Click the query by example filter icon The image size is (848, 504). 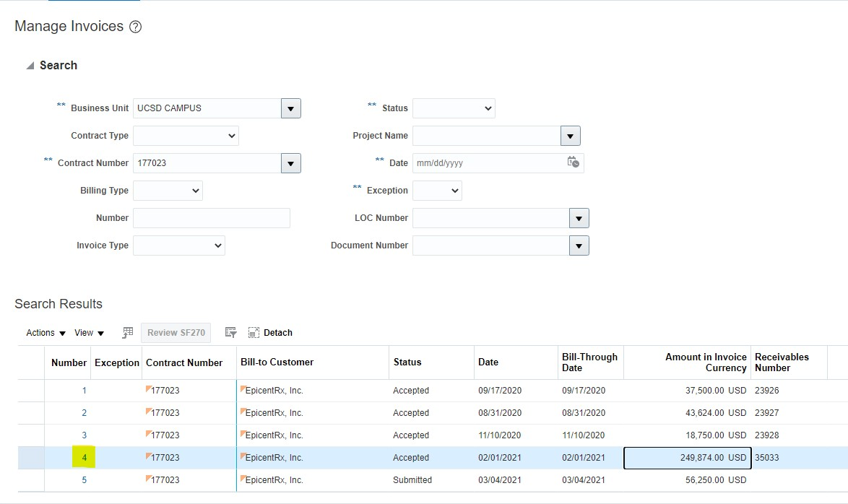231,333
